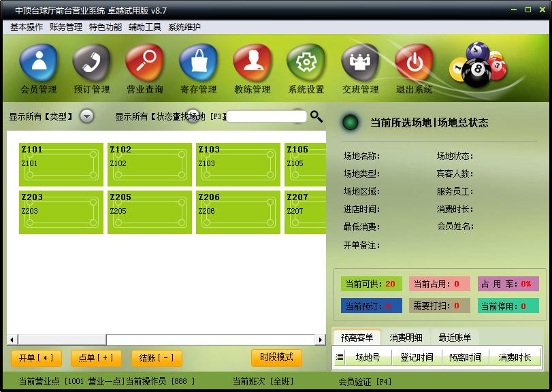Click the list icon left of 场地号
The image size is (552, 392).
point(340,357)
